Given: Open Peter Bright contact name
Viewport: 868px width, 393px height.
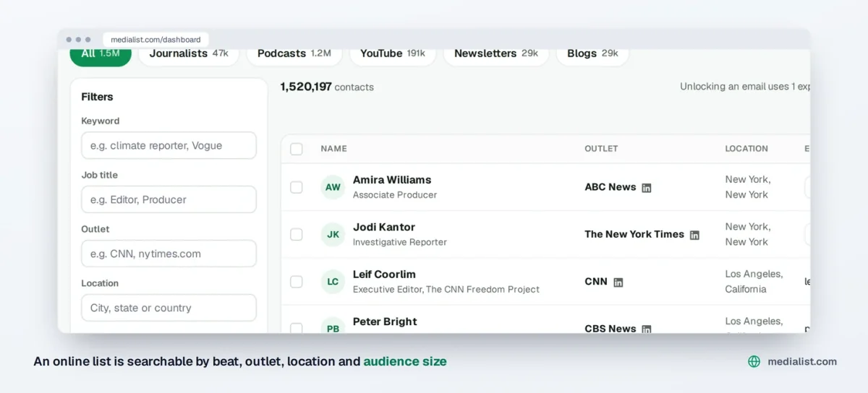Looking at the screenshot, I should [385, 321].
